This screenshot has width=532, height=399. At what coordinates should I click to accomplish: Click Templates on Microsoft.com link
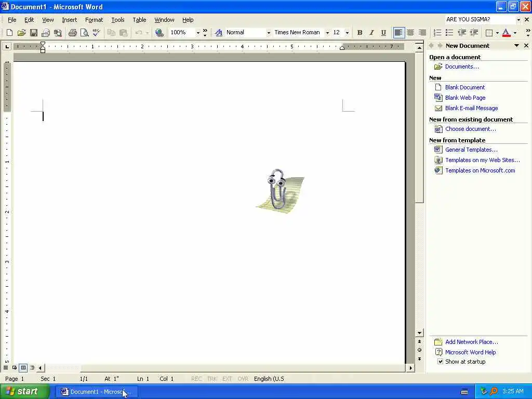pos(480,170)
